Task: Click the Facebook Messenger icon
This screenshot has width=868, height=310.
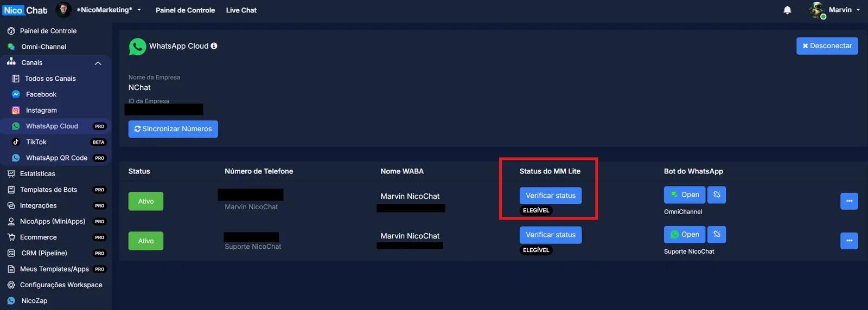Action: point(16,94)
